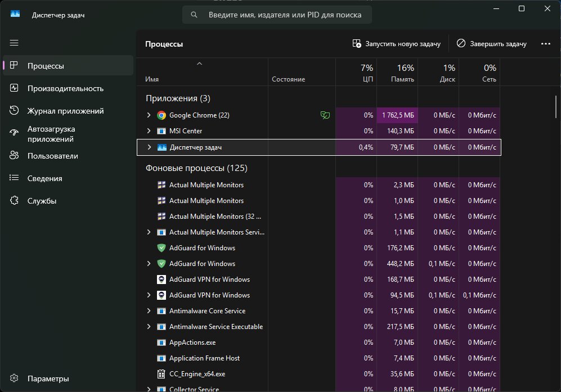This screenshot has width=561, height=392.
Task: Open the Производительность tab
Action: (x=65, y=88)
